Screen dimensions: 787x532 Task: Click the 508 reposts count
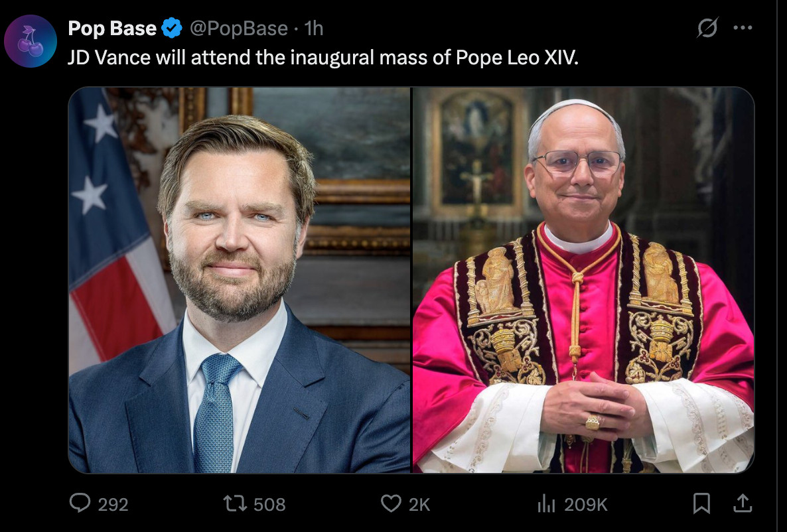pos(269,504)
